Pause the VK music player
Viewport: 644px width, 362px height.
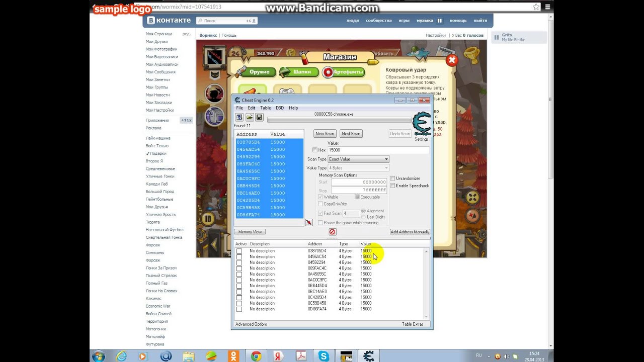[x=439, y=21]
